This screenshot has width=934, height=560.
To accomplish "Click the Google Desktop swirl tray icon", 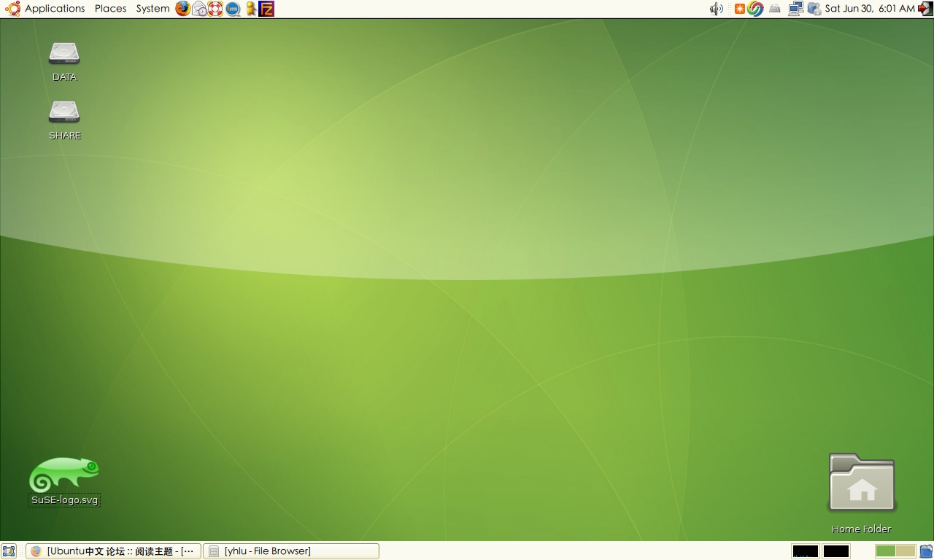I will click(755, 9).
